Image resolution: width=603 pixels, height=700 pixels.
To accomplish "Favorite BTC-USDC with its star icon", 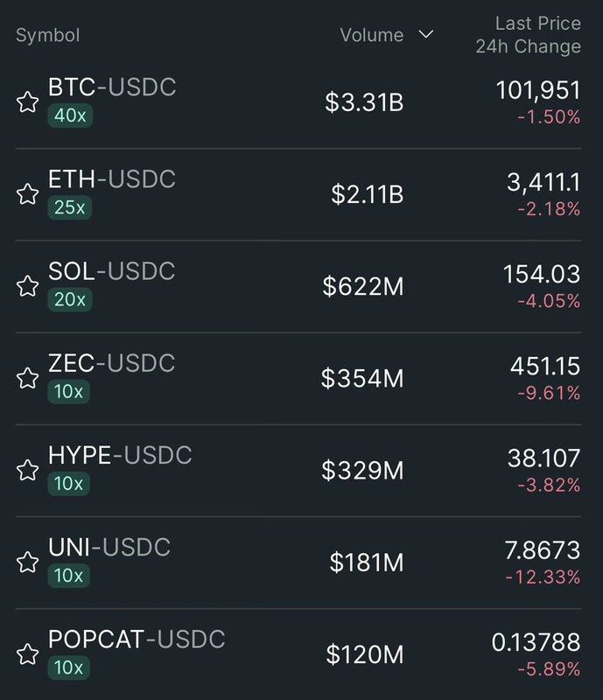I will 27,102.
